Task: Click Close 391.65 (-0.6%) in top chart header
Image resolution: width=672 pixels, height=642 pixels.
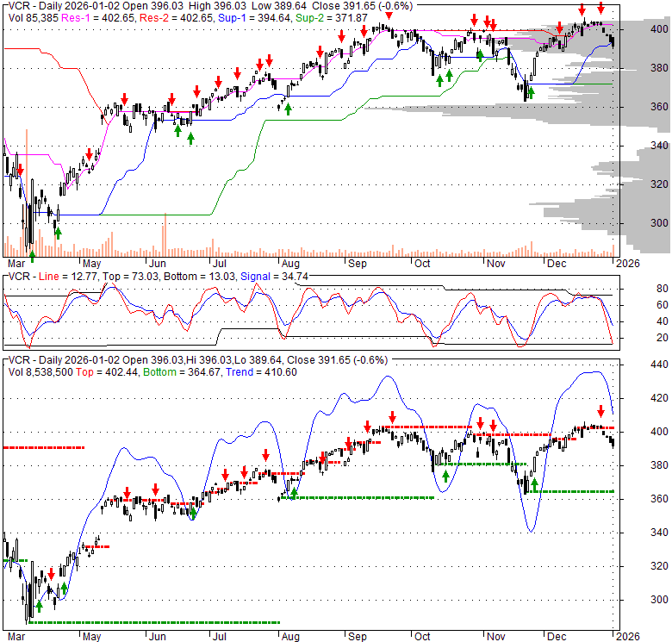Action: [x=362, y=6]
